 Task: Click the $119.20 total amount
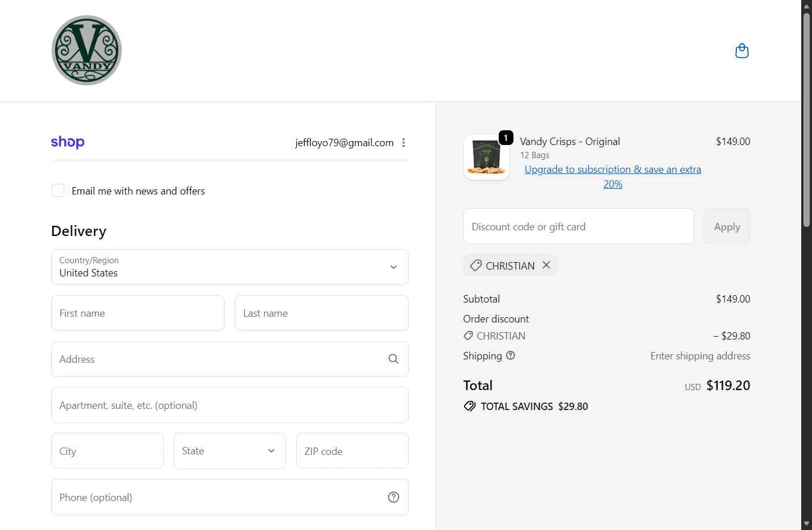[x=728, y=386]
